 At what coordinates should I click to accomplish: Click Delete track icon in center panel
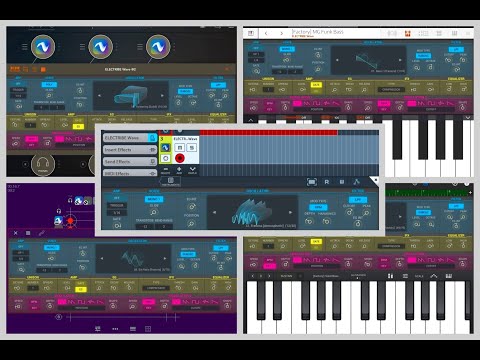pyautogui.click(x=165, y=171)
